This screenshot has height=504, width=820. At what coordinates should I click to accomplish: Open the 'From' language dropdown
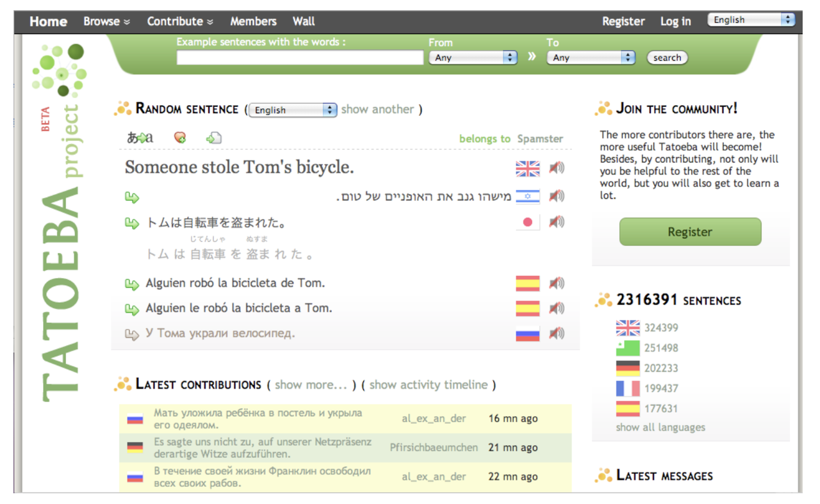pyautogui.click(x=473, y=58)
